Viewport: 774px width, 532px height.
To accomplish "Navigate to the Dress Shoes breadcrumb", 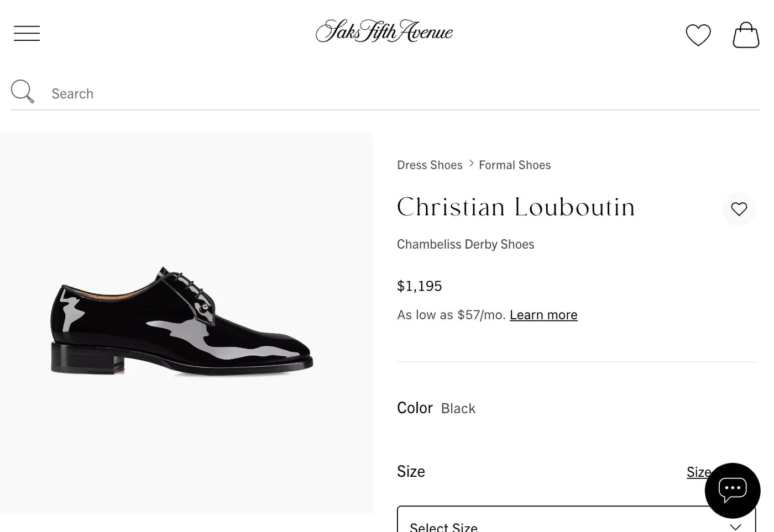I will coord(430,165).
